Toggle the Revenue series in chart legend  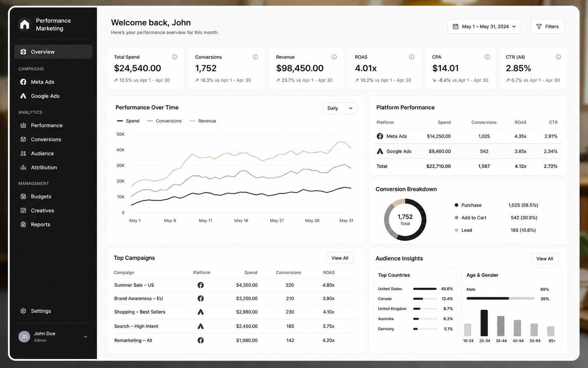click(x=203, y=121)
